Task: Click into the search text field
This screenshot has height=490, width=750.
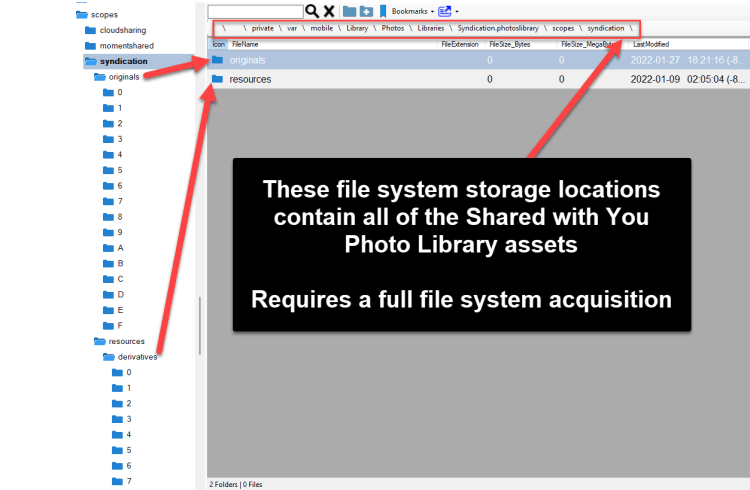Action: (x=255, y=11)
